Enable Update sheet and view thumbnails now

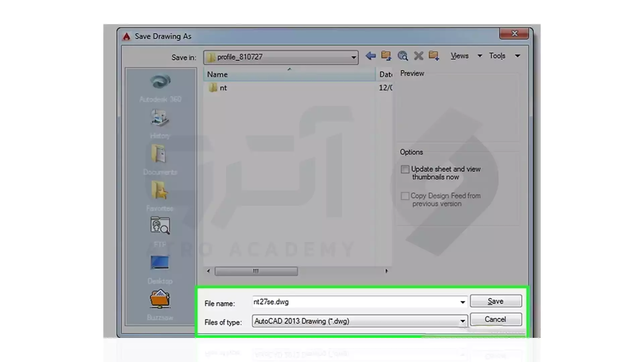[x=405, y=169]
